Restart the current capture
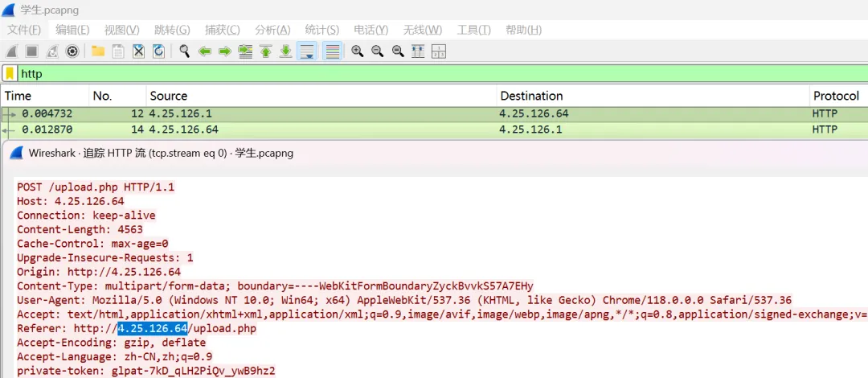This screenshot has height=378, width=868. (52, 51)
